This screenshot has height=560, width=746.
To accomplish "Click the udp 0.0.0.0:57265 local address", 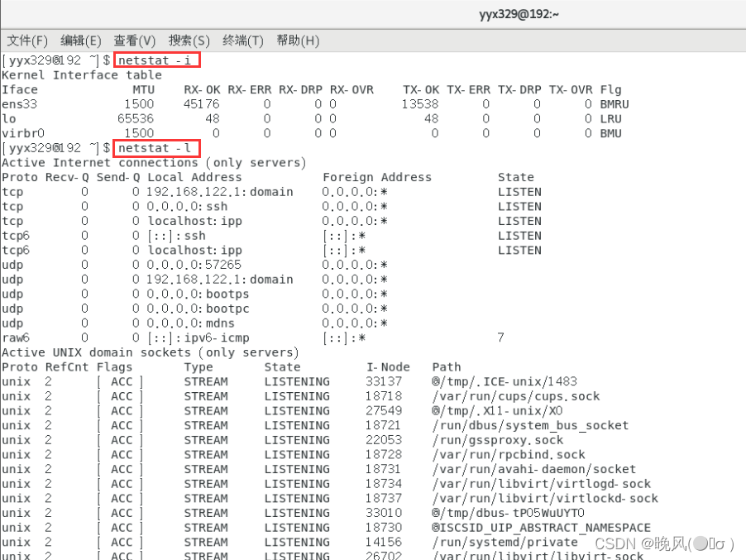I will 194,265.
